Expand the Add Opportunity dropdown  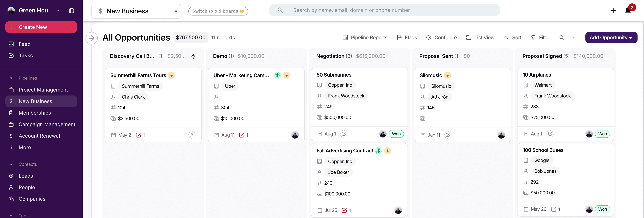(630, 38)
